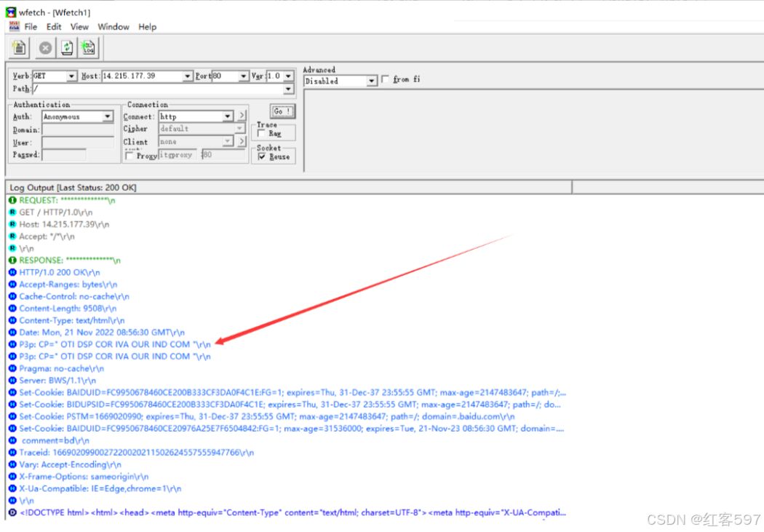Select the 'Traceid:' log line
This screenshot has width=764, height=532.
[137, 453]
